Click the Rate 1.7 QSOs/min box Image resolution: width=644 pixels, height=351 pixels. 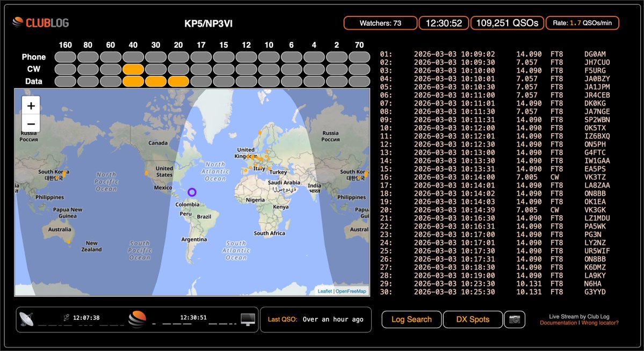[x=582, y=23]
